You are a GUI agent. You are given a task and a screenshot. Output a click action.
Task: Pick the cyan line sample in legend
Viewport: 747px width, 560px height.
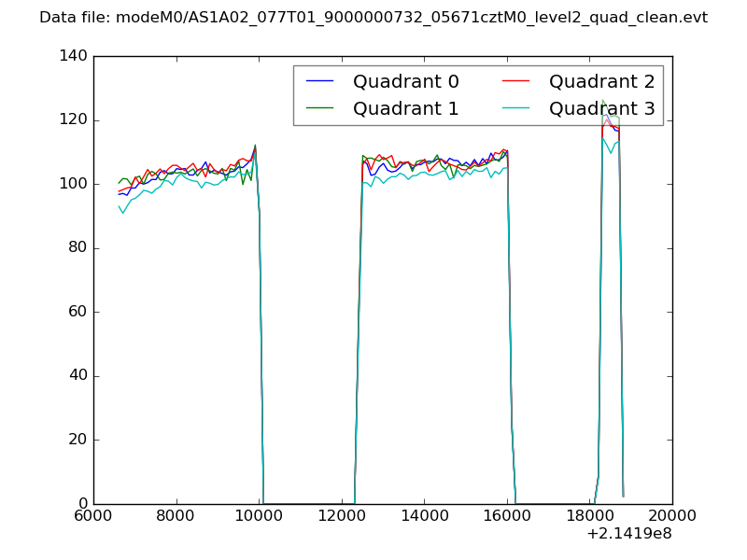[517, 108]
